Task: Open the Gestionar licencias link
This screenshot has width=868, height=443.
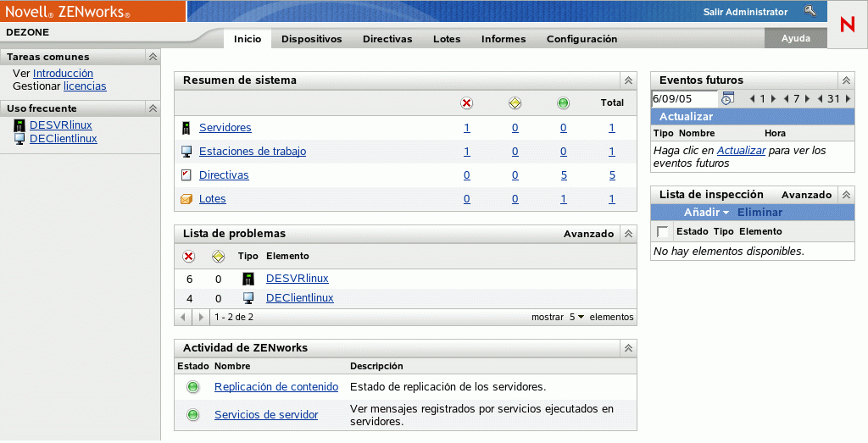Action: click(85, 86)
